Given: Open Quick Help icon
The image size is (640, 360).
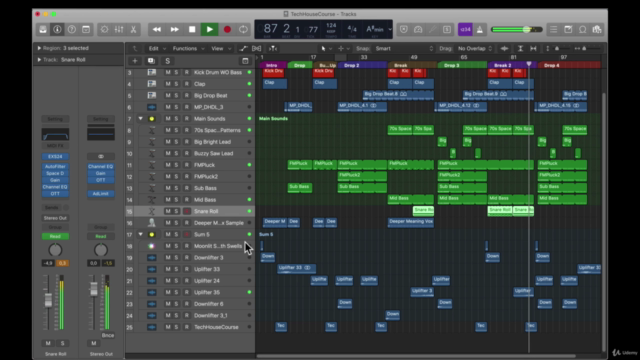Looking at the screenshot, I should [71, 29].
